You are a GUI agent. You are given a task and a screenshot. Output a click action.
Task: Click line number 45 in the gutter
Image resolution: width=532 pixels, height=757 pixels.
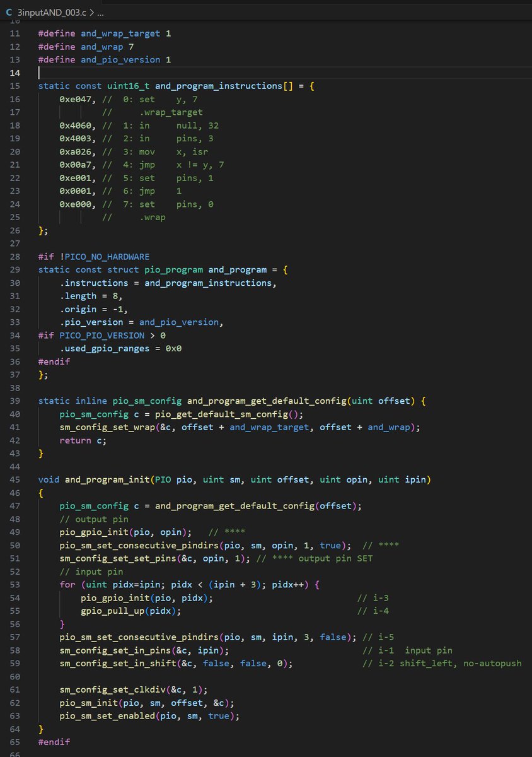coord(15,480)
